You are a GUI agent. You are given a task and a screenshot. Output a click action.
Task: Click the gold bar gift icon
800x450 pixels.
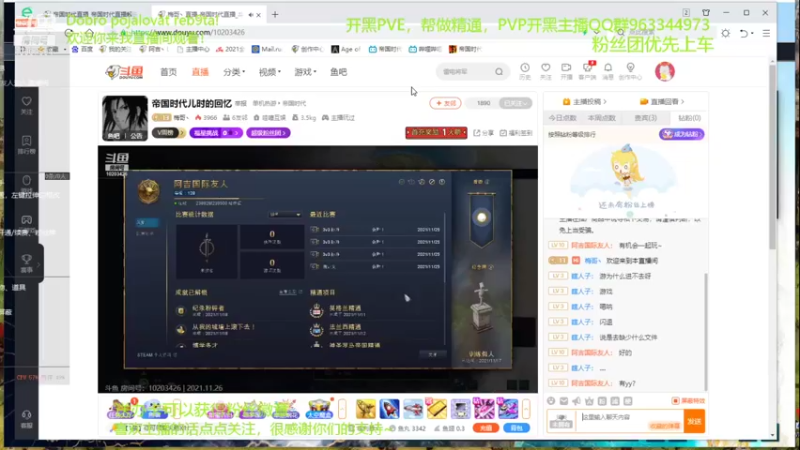(x=437, y=409)
